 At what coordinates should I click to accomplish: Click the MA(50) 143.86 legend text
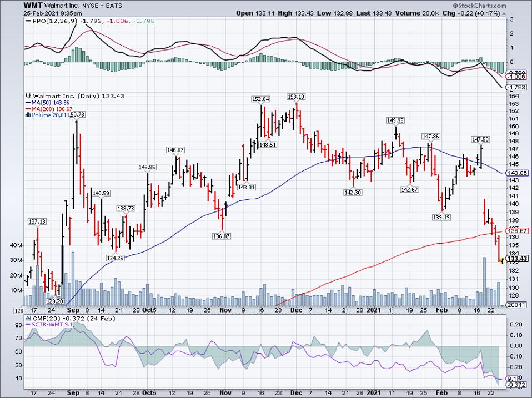[x=50, y=102]
